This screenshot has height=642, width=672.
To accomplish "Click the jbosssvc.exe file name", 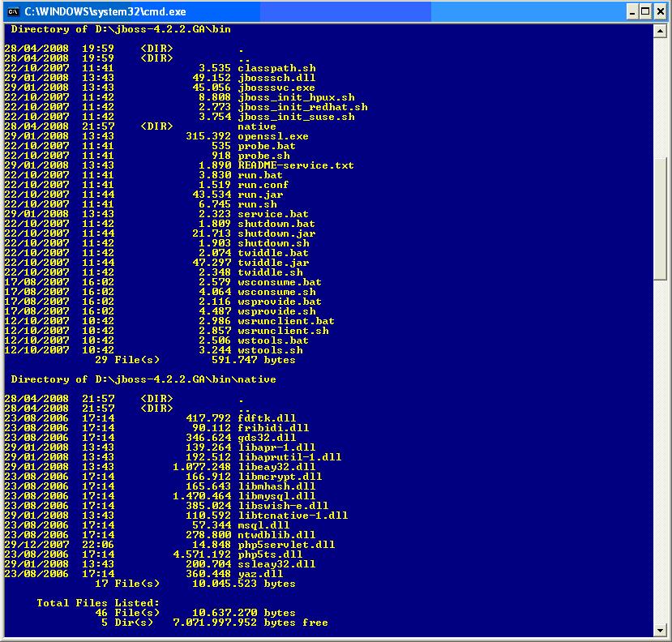I will pyautogui.click(x=277, y=88).
